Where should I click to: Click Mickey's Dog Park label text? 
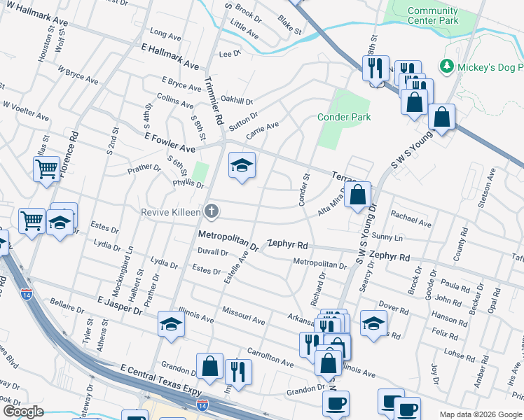coord(490,67)
